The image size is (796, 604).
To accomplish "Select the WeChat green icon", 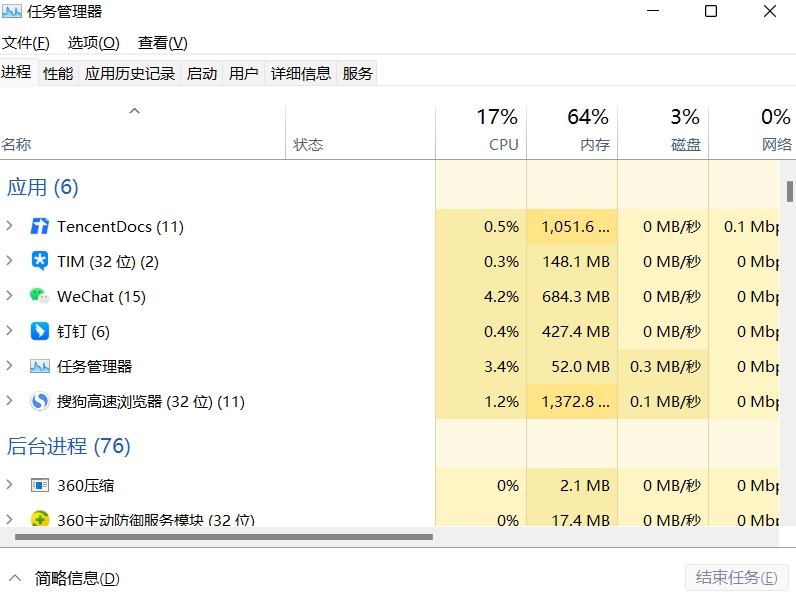I will coord(39,297).
